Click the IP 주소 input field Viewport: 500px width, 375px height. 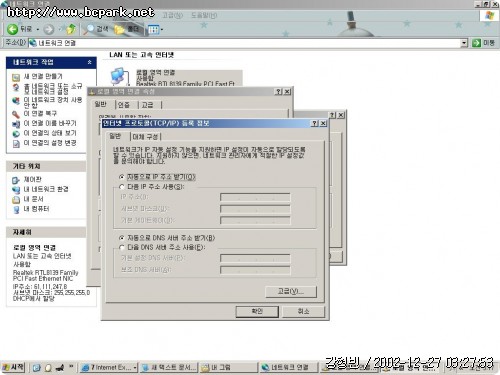point(255,197)
